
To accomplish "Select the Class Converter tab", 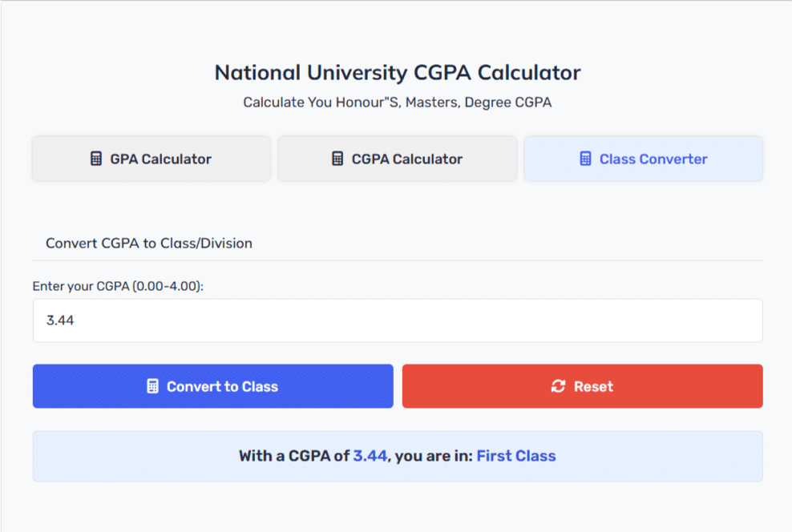I will click(x=644, y=159).
